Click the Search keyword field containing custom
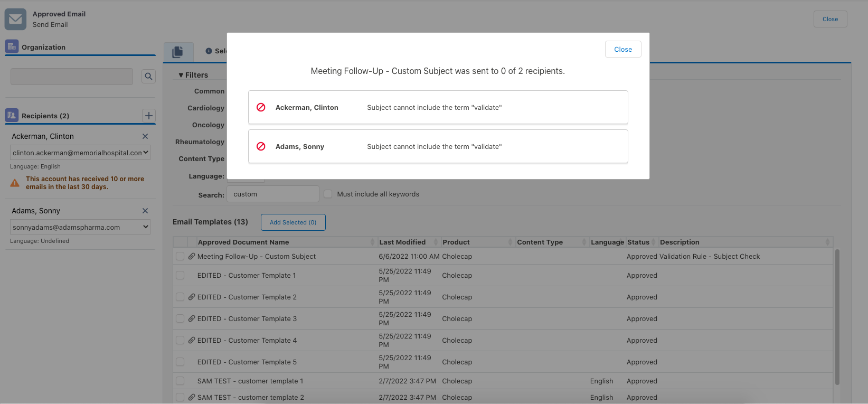868x404 pixels. 272,194
